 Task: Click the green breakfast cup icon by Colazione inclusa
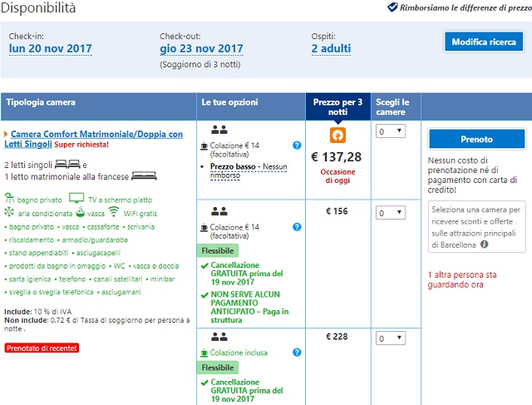coord(204,353)
